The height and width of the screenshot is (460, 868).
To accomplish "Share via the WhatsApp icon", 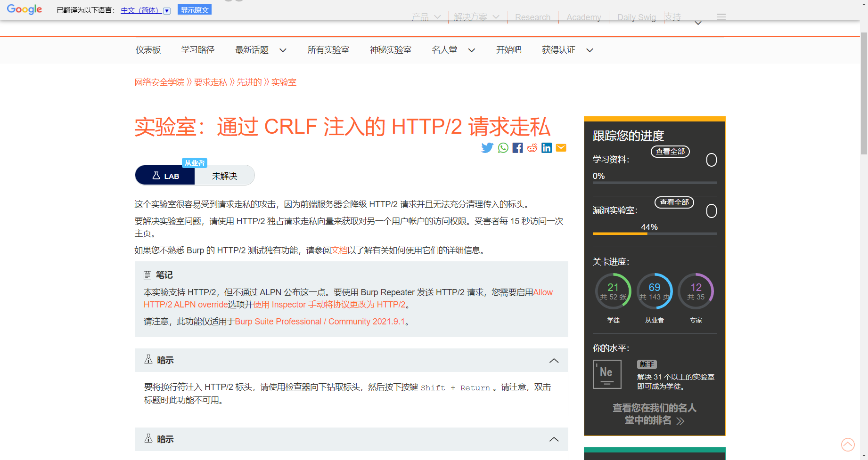I will 502,147.
